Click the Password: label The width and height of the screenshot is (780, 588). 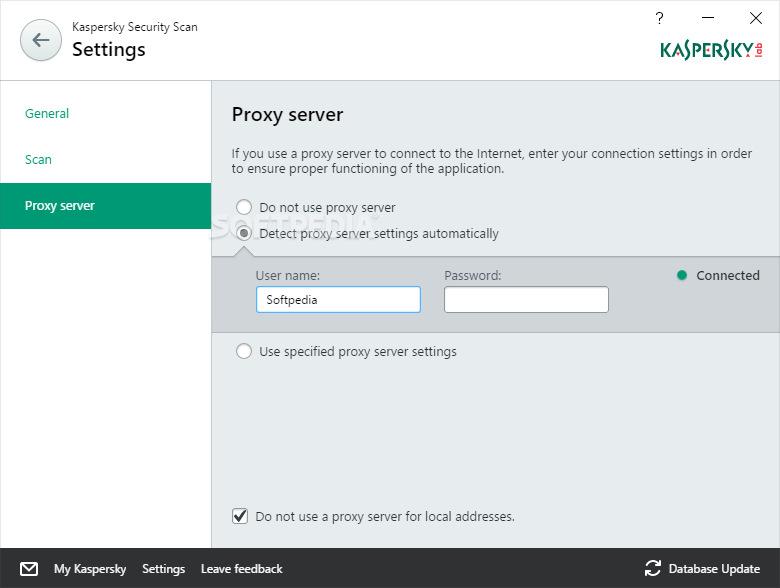(473, 276)
